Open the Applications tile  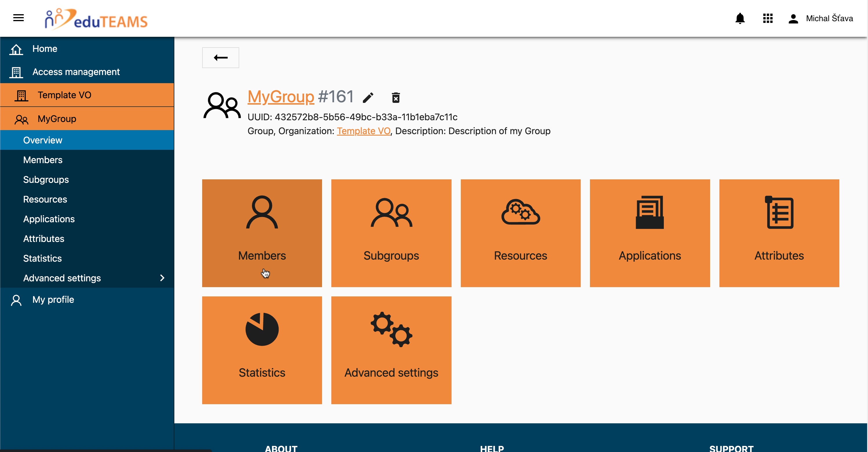649,233
